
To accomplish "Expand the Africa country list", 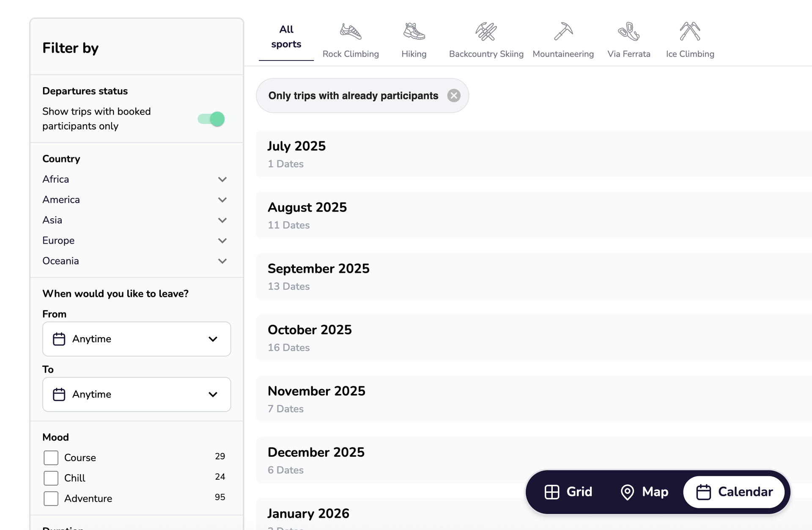I will [222, 179].
